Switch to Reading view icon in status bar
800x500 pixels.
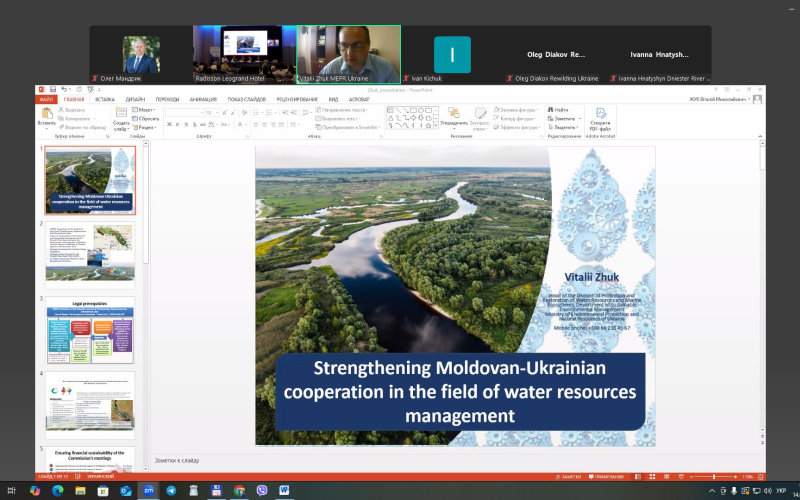click(666, 477)
